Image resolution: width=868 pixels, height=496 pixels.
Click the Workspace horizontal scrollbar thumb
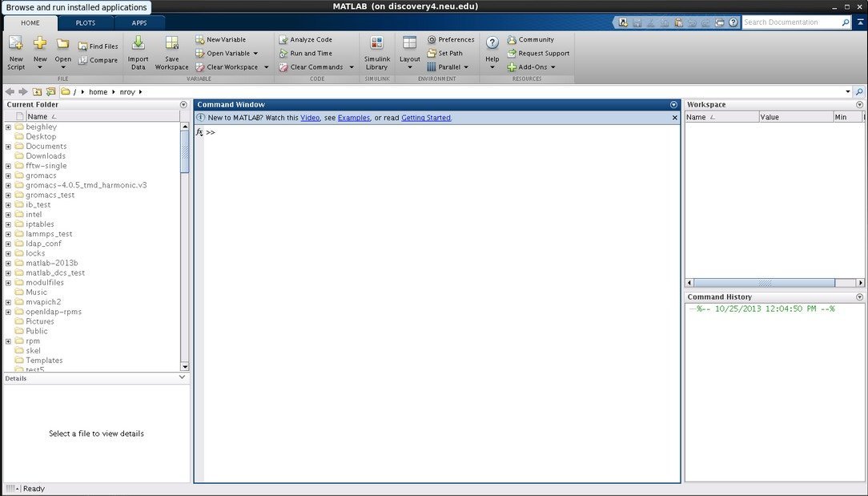pyautogui.click(x=765, y=283)
